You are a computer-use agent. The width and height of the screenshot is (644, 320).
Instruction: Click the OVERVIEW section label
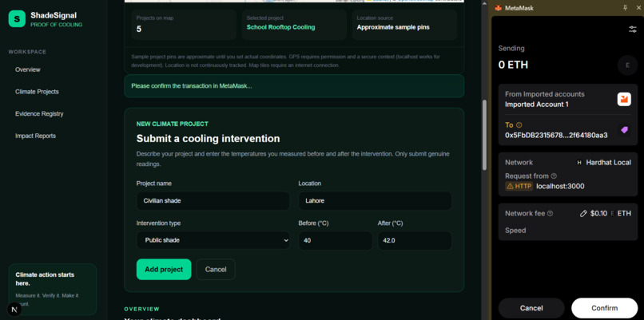(141, 309)
